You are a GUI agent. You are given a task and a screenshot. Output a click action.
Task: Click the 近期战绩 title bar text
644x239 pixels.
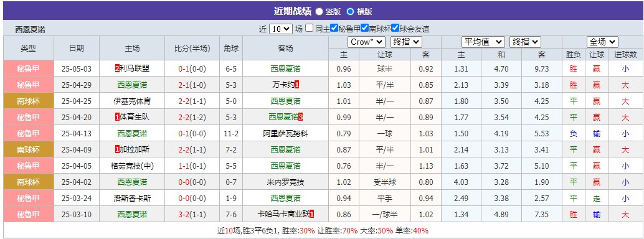tap(293, 11)
